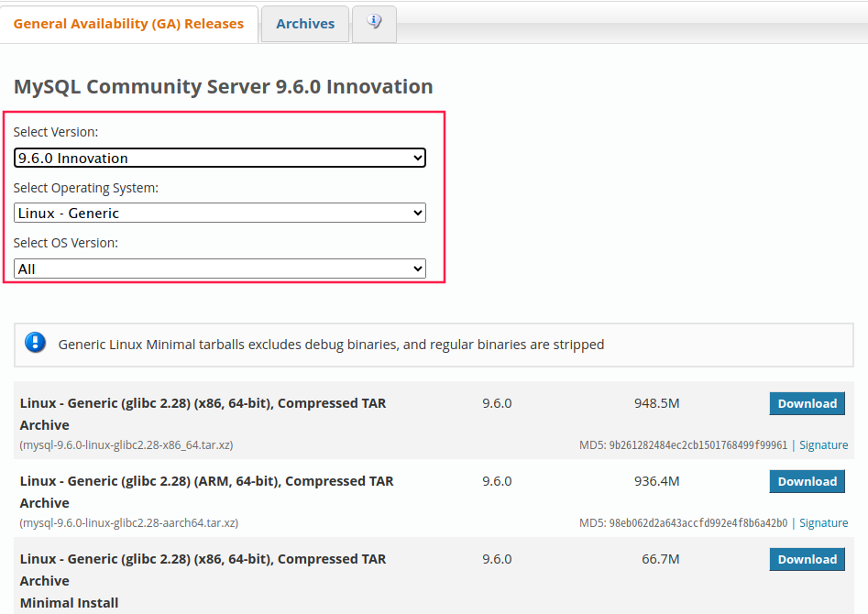Open Signature link for x86_64 tar.xz
The height and width of the screenshot is (614, 868).
(x=823, y=445)
